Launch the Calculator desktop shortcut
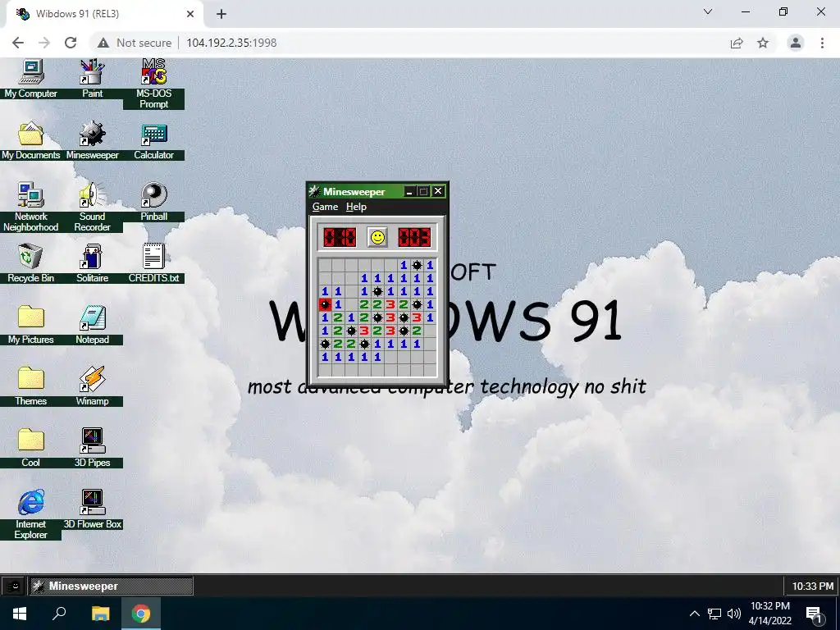Viewport: 840px width, 630px height. click(x=153, y=140)
